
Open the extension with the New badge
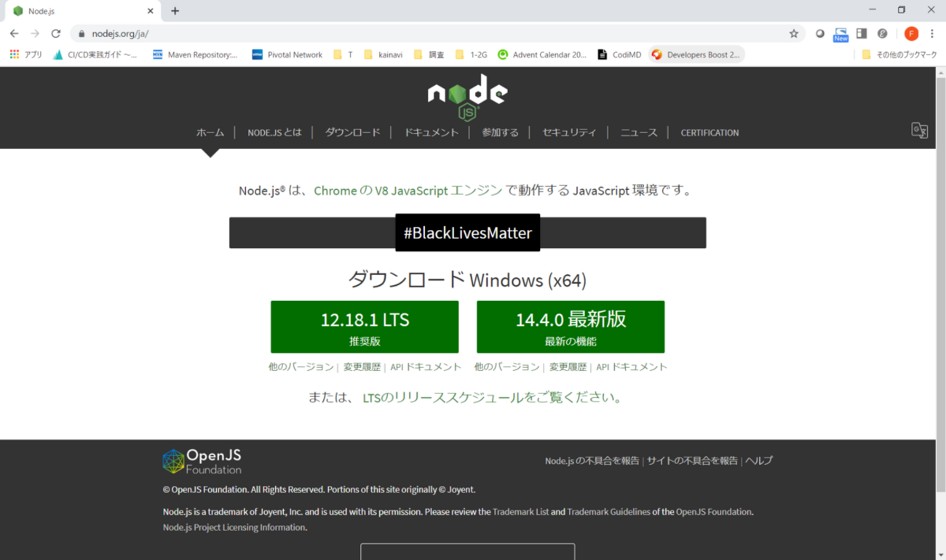tap(840, 34)
